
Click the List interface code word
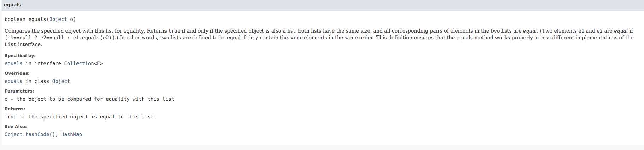[x=10, y=44]
